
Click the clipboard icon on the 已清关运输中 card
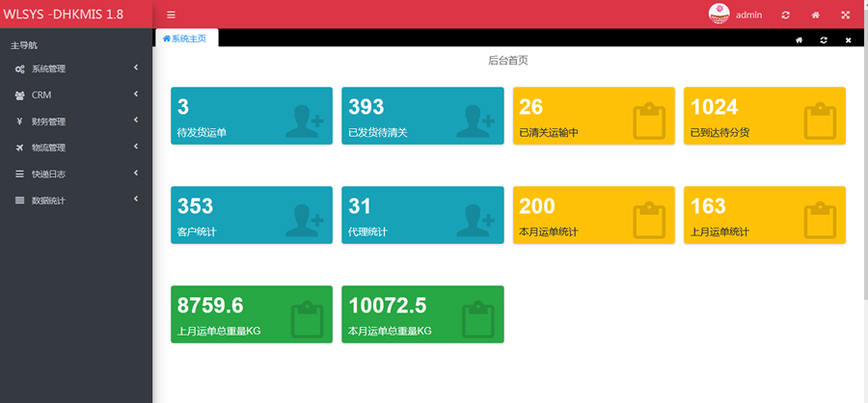649,121
